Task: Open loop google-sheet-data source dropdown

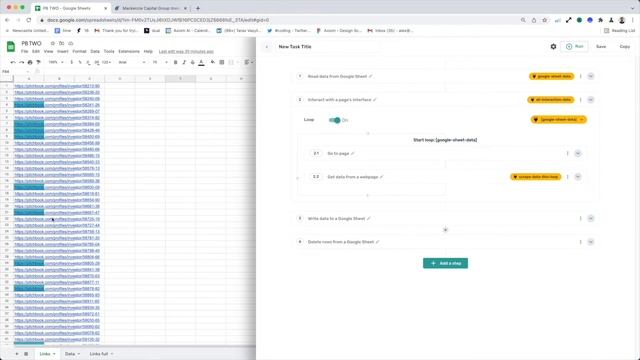Action: point(559,120)
